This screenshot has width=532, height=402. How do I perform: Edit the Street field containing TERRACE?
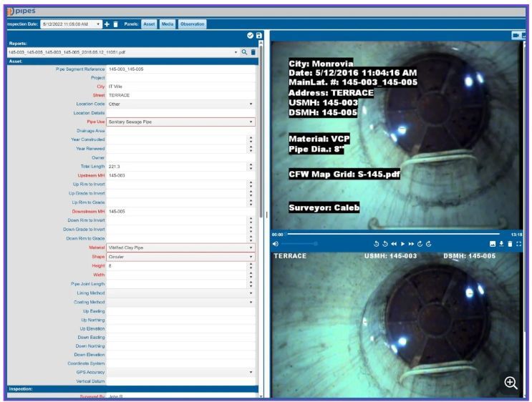[181, 96]
